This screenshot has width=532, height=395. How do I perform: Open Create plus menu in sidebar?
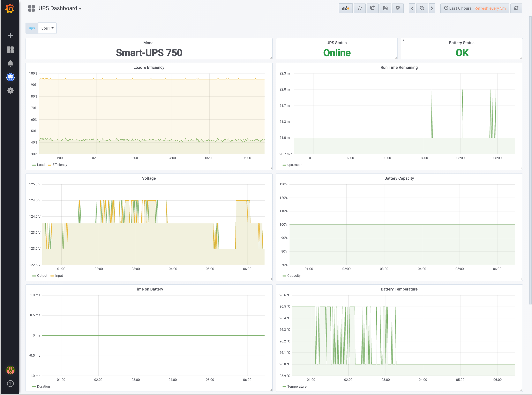(x=10, y=36)
